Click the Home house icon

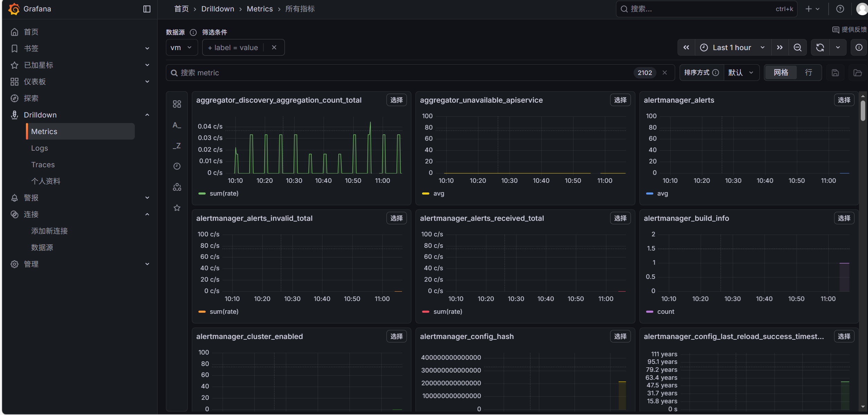pos(14,32)
